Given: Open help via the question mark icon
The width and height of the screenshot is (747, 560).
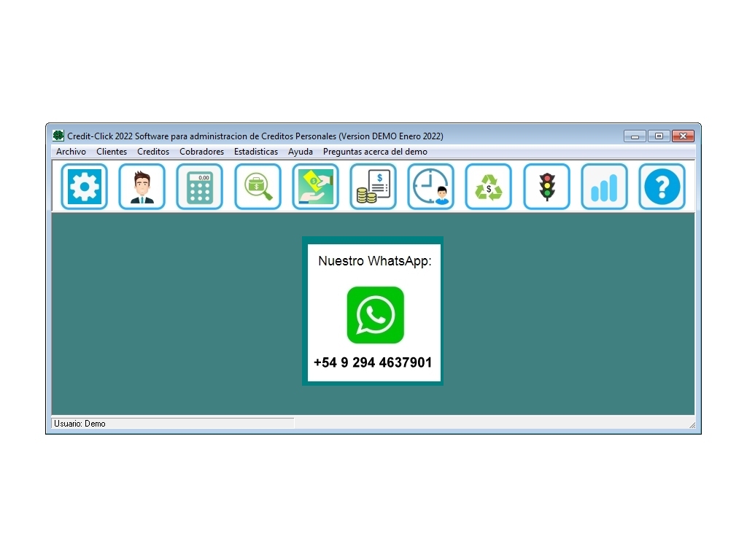Looking at the screenshot, I should 662,187.
